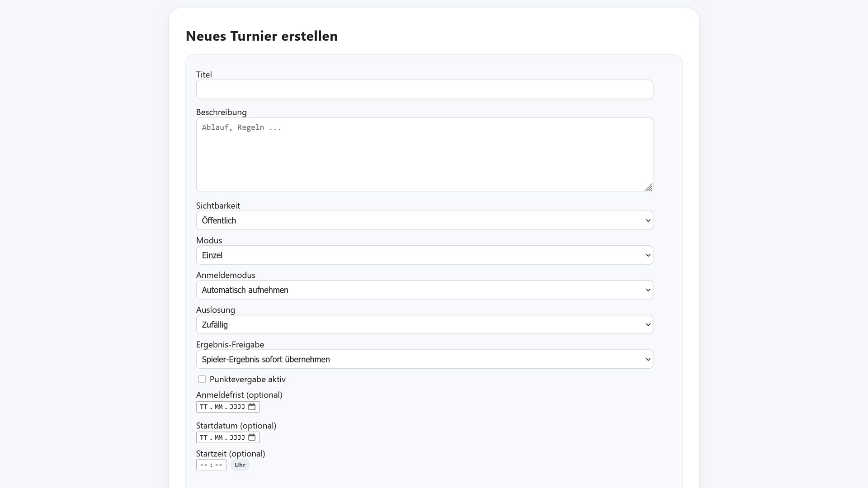
Task: Click the Titel field label
Action: [x=204, y=75]
